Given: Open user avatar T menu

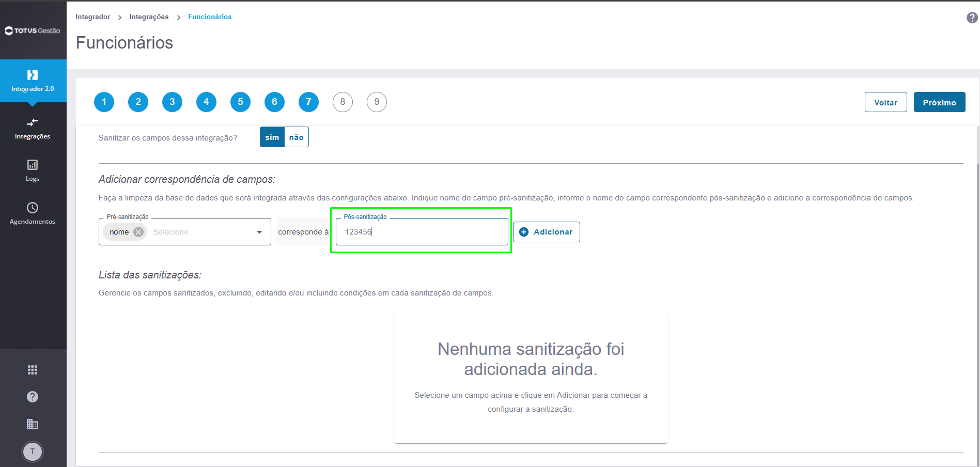Looking at the screenshot, I should tap(33, 452).
